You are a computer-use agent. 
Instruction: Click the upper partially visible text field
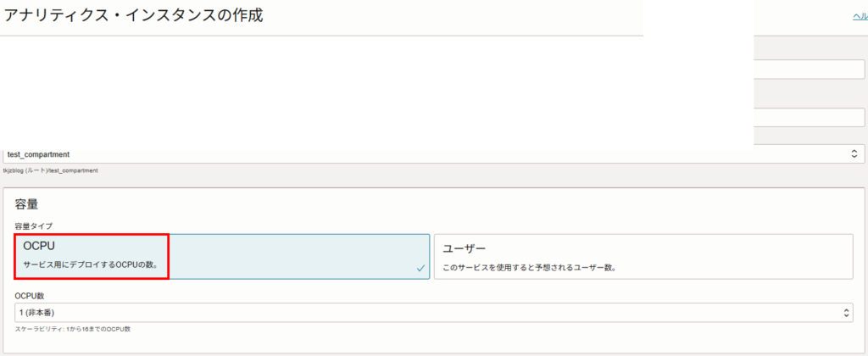tap(809, 70)
